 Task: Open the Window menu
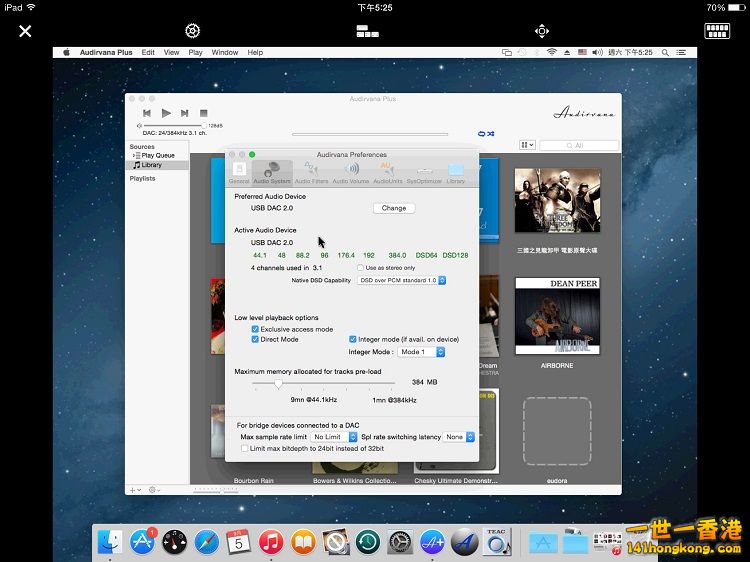pos(225,52)
